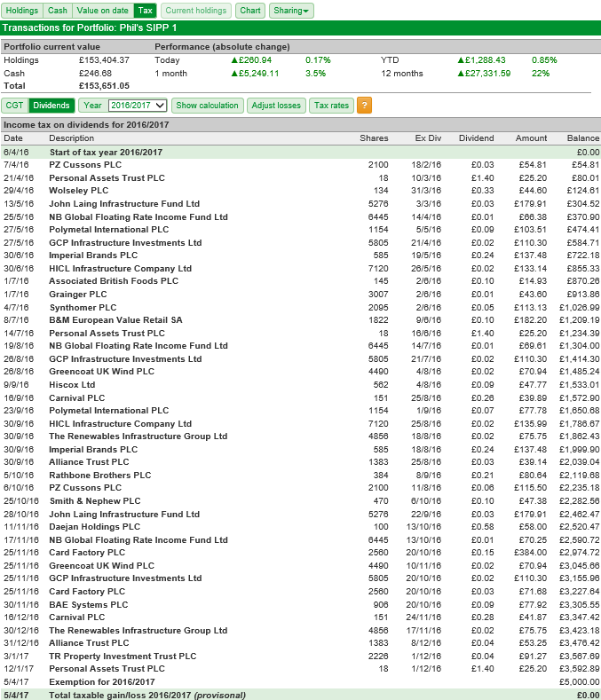
Task: Click cash value £246.68
Action: [95, 74]
